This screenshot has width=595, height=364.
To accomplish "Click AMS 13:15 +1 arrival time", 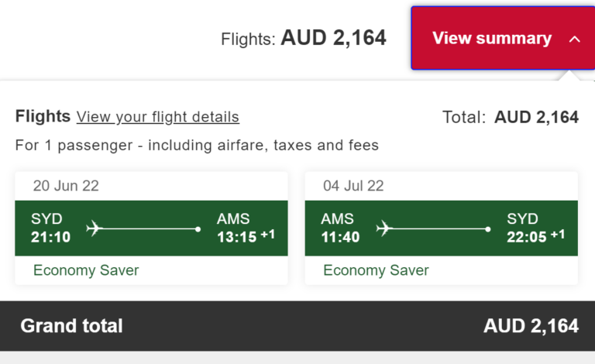I will pyautogui.click(x=246, y=237).
